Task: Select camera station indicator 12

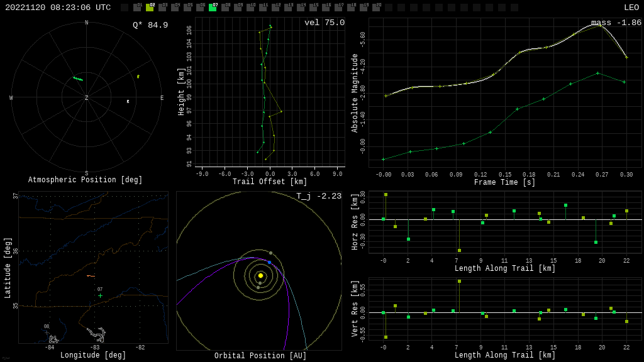Action: point(275,8)
